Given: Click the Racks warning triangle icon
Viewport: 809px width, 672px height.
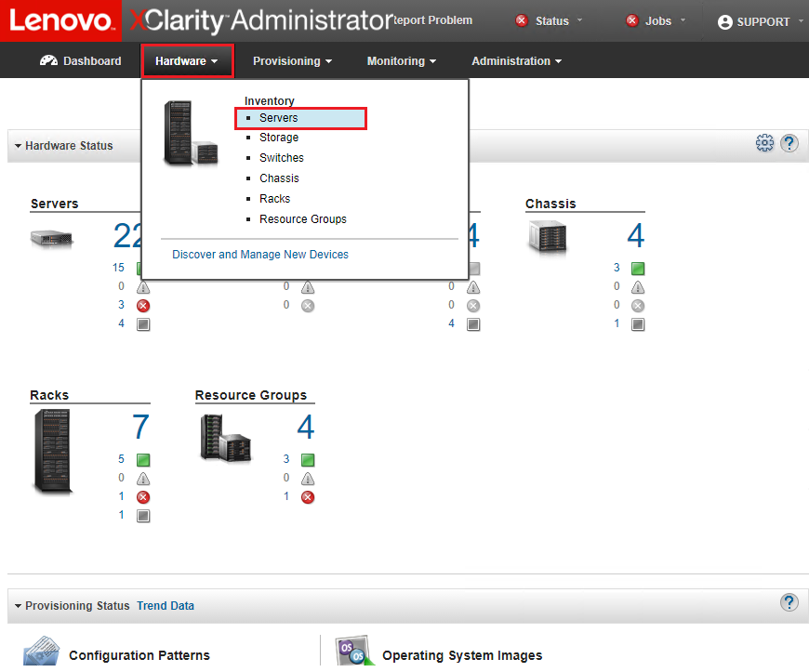Looking at the screenshot, I should (143, 479).
